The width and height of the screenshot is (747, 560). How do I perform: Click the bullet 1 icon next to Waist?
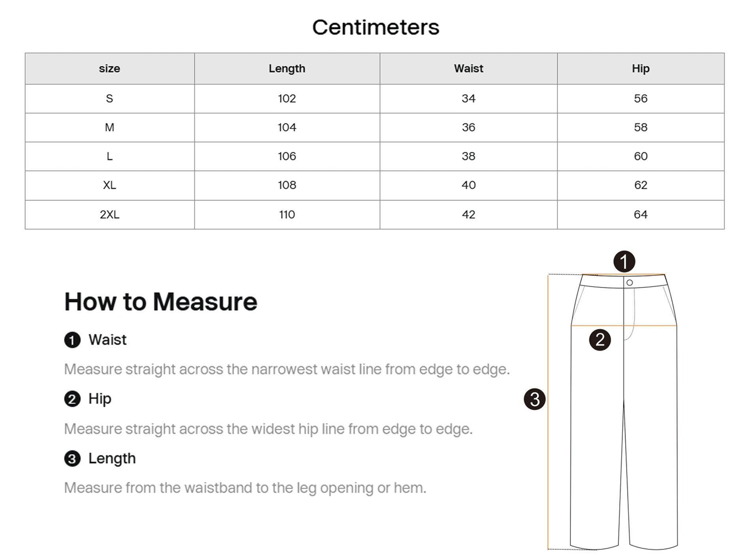(72, 340)
